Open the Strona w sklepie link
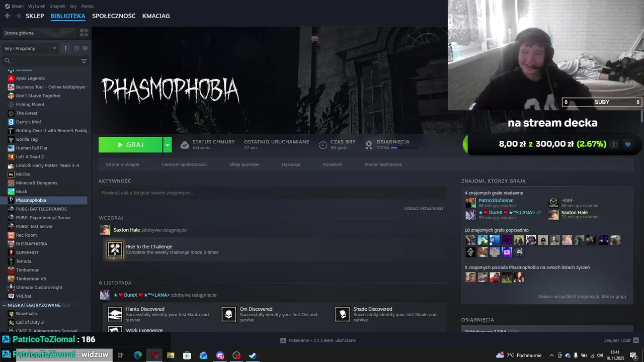 pyautogui.click(x=122, y=164)
